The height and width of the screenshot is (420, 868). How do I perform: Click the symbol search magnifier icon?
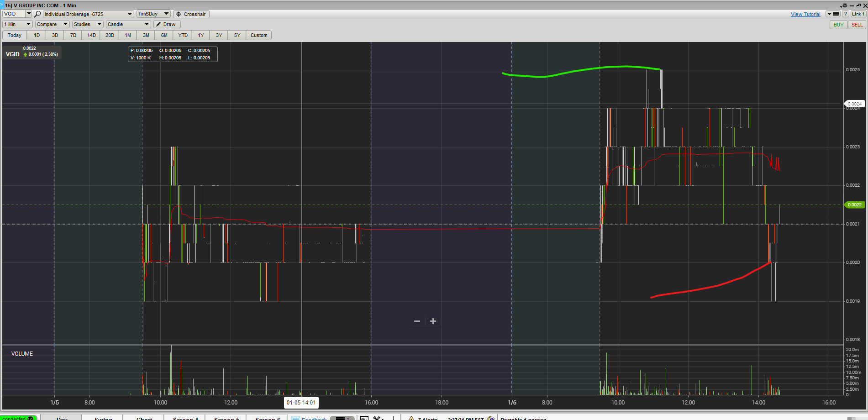click(38, 14)
